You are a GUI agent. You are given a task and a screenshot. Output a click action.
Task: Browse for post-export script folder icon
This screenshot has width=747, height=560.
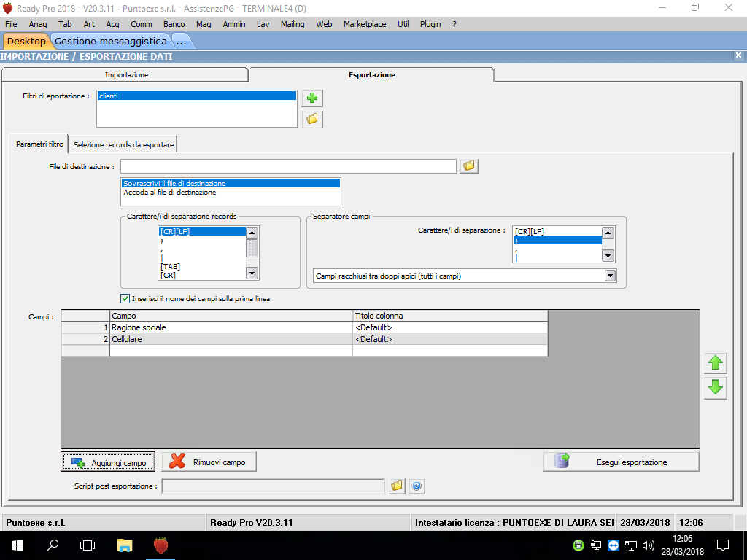(397, 486)
